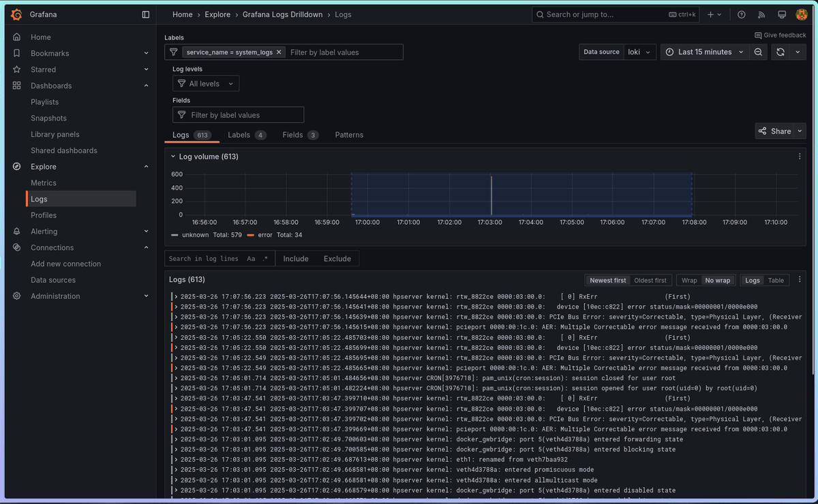
Task: Toggle regex search option
Action: pos(265,259)
